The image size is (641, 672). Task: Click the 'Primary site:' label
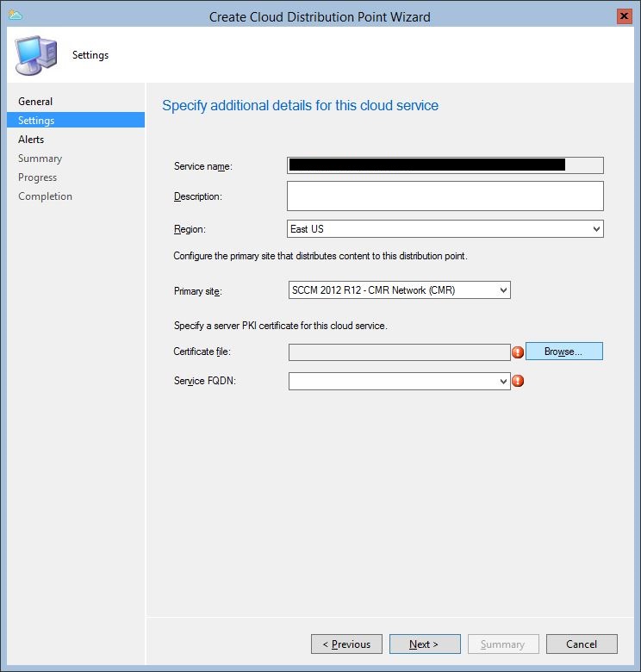(197, 291)
